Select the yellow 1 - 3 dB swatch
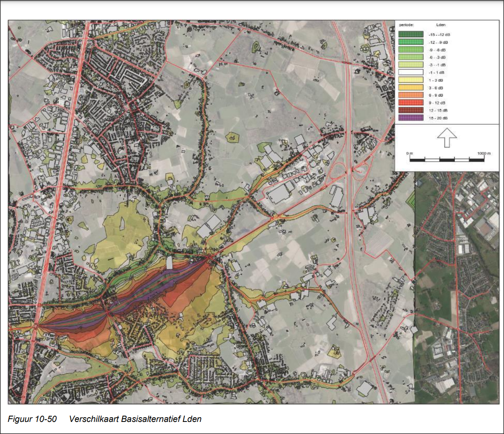The height and width of the screenshot is (434, 504). 411,80
